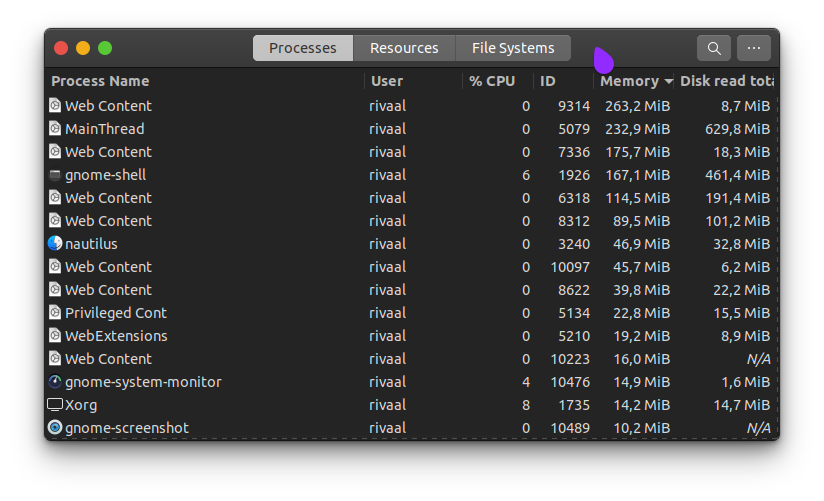The width and height of the screenshot is (824, 501).
Task: Open the File Systems tab
Action: point(513,48)
